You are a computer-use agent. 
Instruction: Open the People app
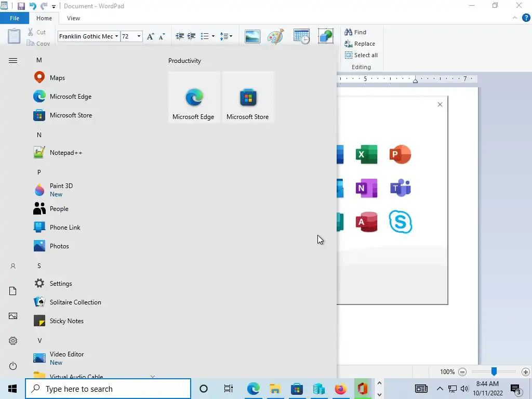click(51, 209)
